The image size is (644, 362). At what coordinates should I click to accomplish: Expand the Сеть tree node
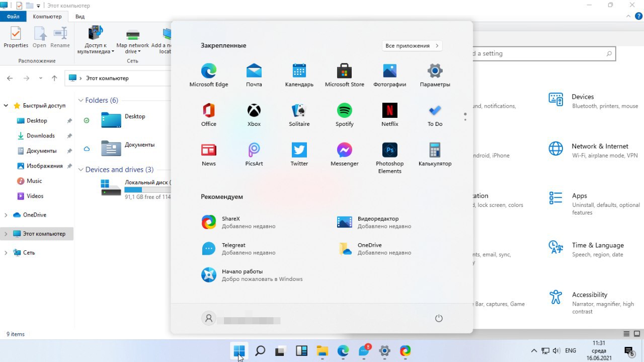tap(6, 253)
